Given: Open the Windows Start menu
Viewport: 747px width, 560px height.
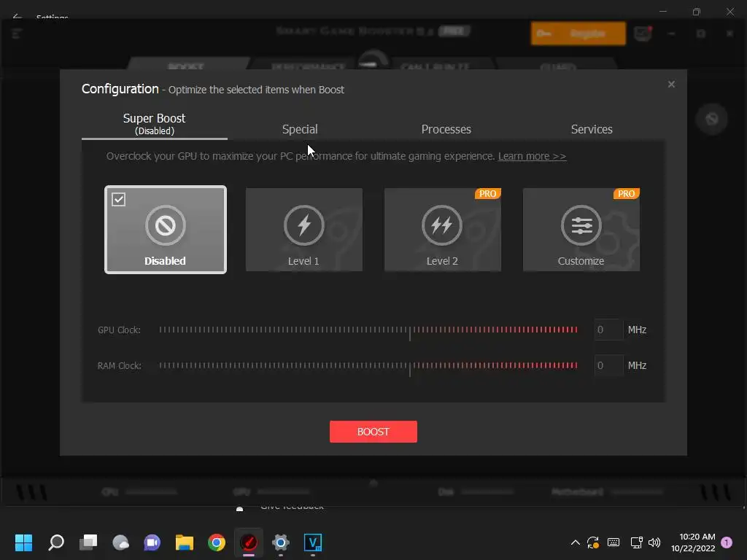Looking at the screenshot, I should (23, 542).
